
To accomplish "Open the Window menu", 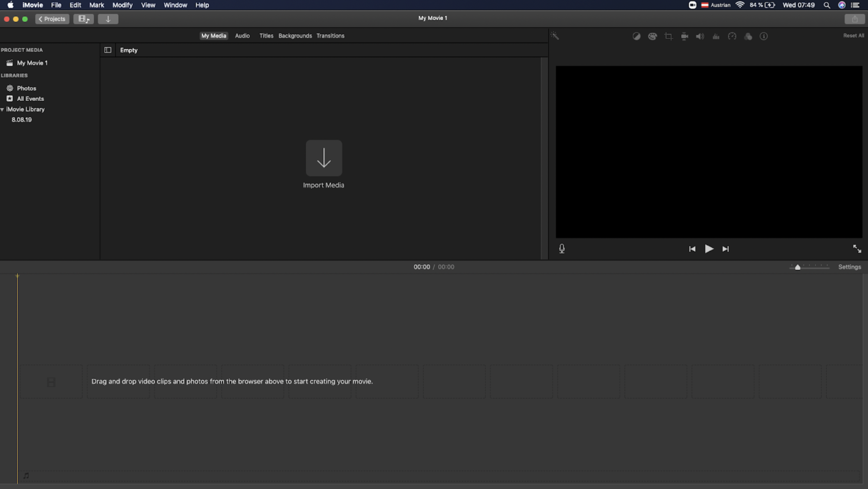I will tap(175, 5).
